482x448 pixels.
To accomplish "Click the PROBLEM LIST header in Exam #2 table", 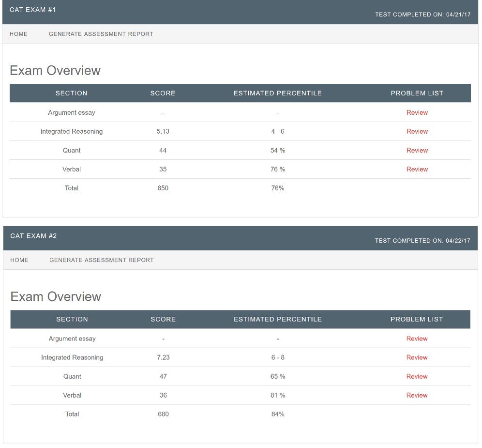I will click(x=417, y=319).
